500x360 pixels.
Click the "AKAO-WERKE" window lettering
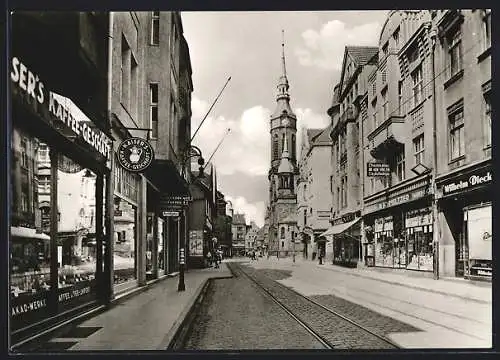click(29, 307)
